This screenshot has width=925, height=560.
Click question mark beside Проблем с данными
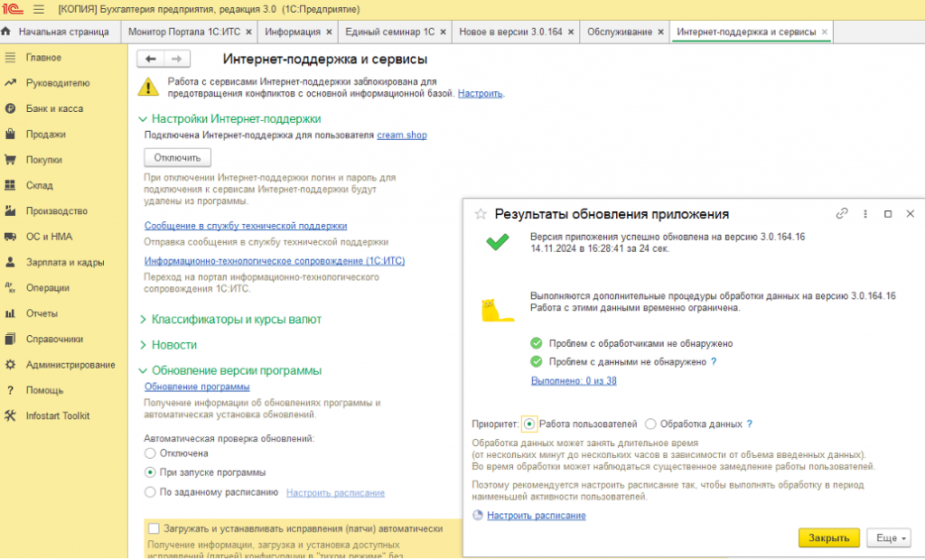coord(714,361)
